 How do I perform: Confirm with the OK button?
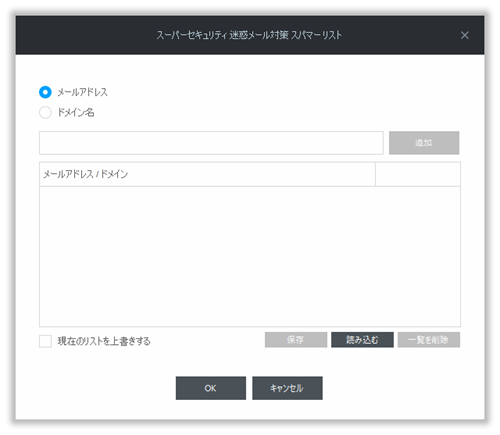pyautogui.click(x=211, y=388)
